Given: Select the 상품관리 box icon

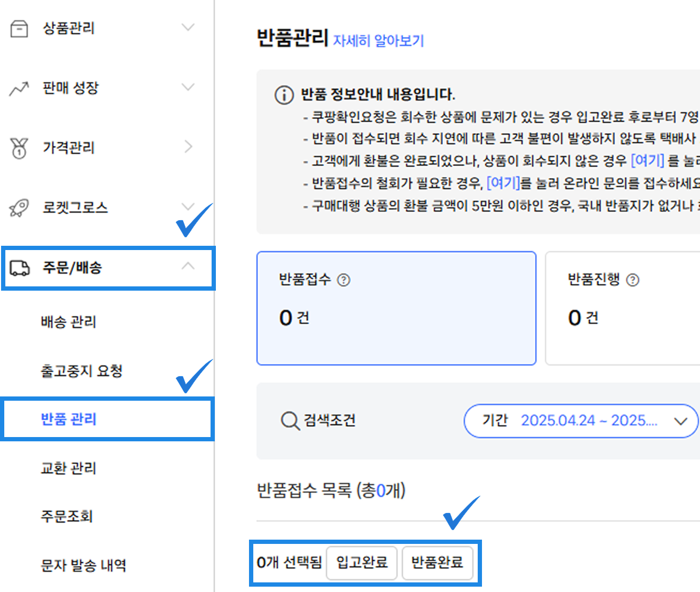Looking at the screenshot, I should 20,28.
